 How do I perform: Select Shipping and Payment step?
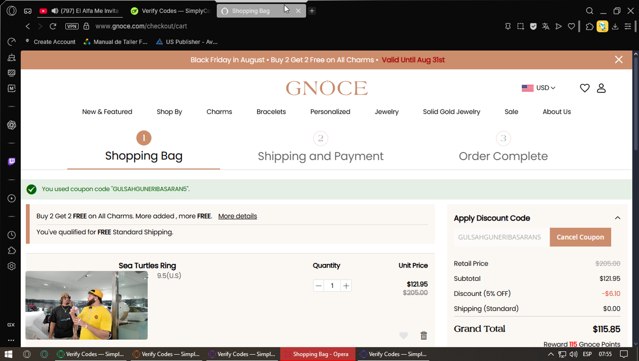320,148
